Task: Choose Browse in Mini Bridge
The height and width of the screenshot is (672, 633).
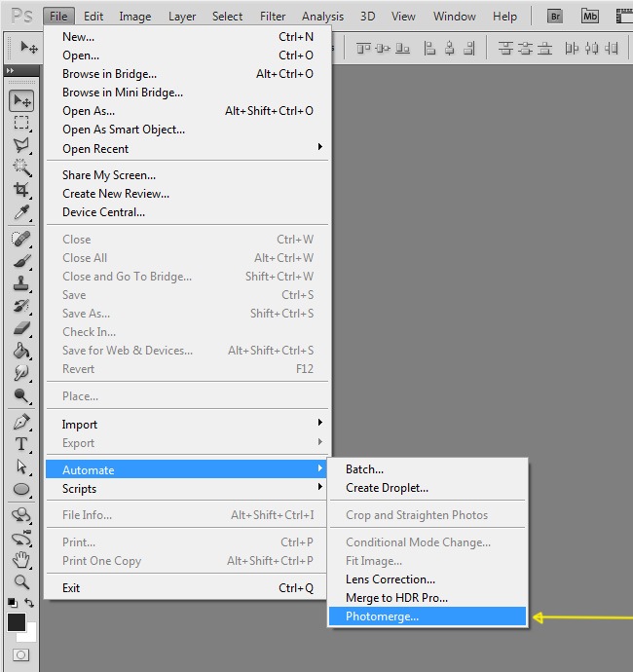Action: (187, 93)
